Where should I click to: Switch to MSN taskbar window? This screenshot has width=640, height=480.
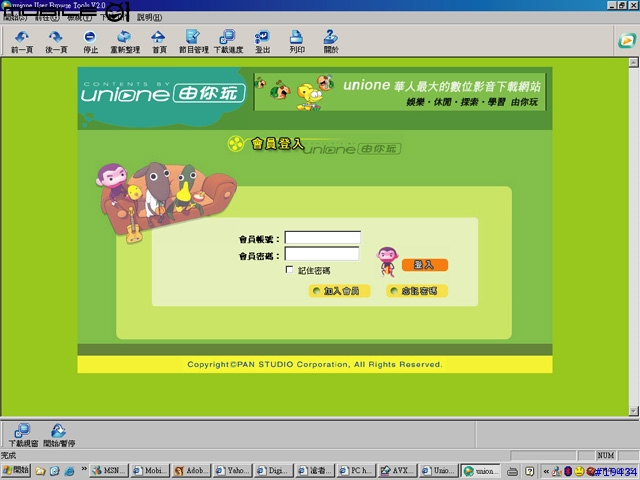[109, 471]
